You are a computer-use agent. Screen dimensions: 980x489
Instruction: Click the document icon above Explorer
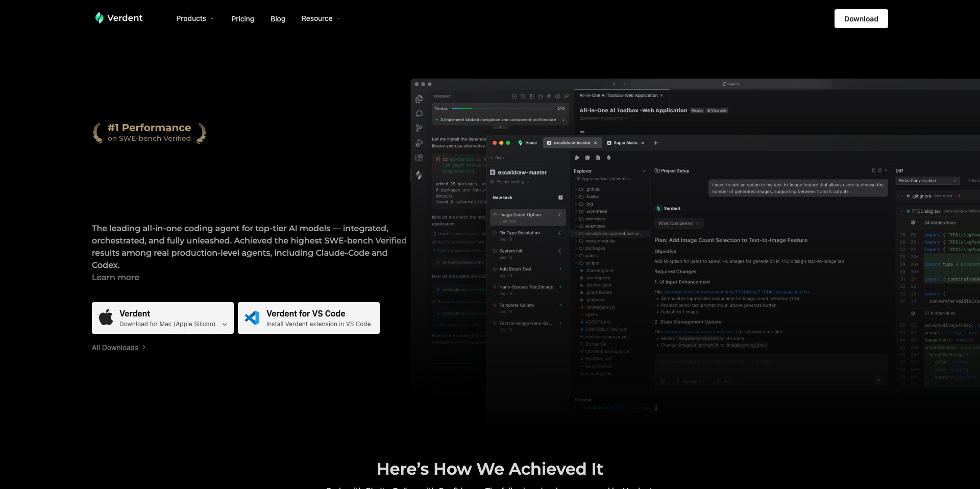point(598,158)
